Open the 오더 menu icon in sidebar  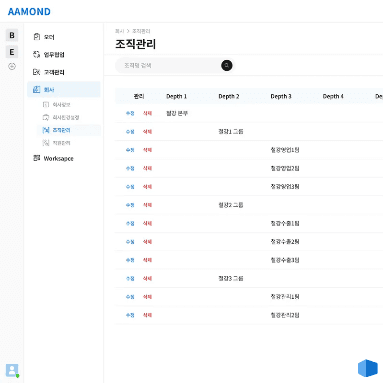coord(36,37)
